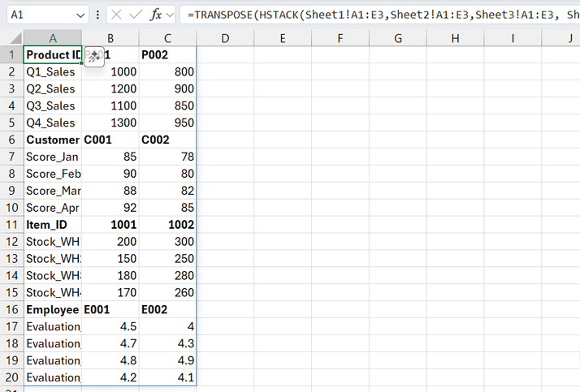Click the value 1200
Image resolution: width=580 pixels, height=392 pixels.
[110, 88]
